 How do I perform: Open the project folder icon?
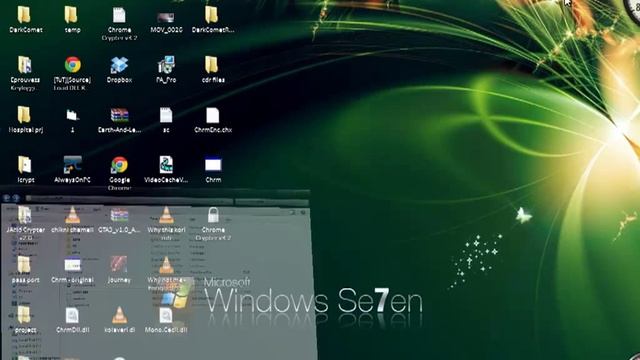coord(24,315)
